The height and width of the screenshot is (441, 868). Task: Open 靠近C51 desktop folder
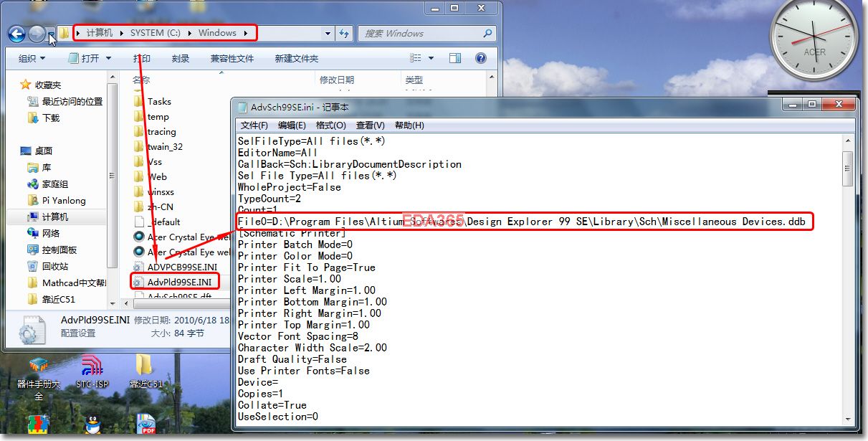(x=146, y=372)
